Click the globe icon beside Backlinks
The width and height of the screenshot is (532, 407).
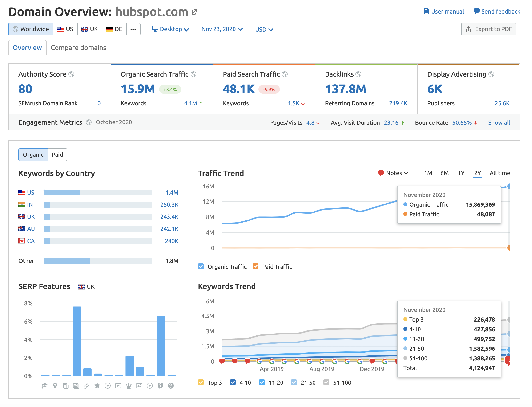[x=358, y=74]
